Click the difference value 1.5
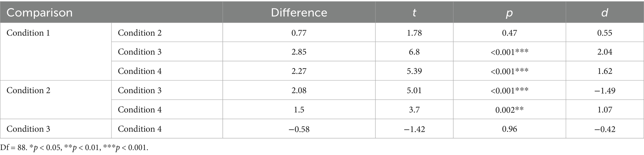This screenshot has height=155, width=644. [x=299, y=110]
